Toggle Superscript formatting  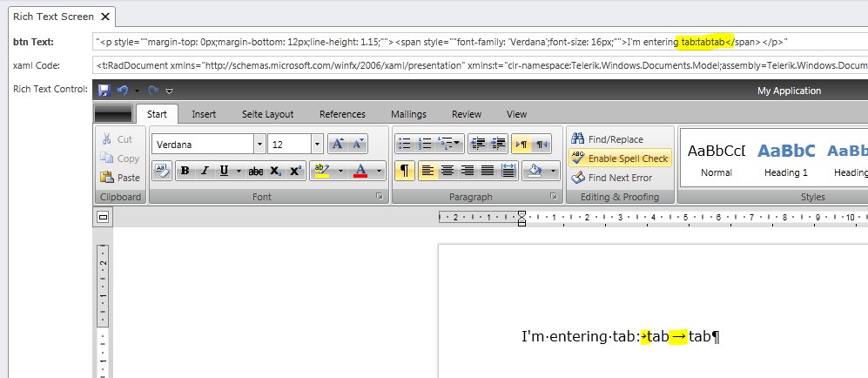coord(296,171)
